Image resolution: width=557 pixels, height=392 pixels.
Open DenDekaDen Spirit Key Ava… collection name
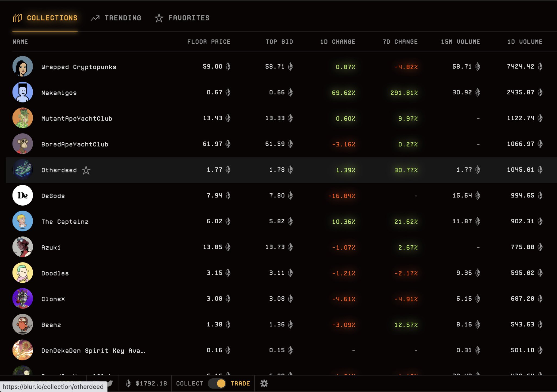93,351
